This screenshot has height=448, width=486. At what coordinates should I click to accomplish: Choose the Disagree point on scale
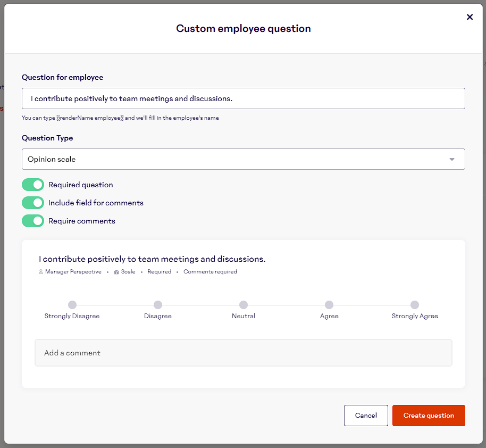pyautogui.click(x=158, y=305)
